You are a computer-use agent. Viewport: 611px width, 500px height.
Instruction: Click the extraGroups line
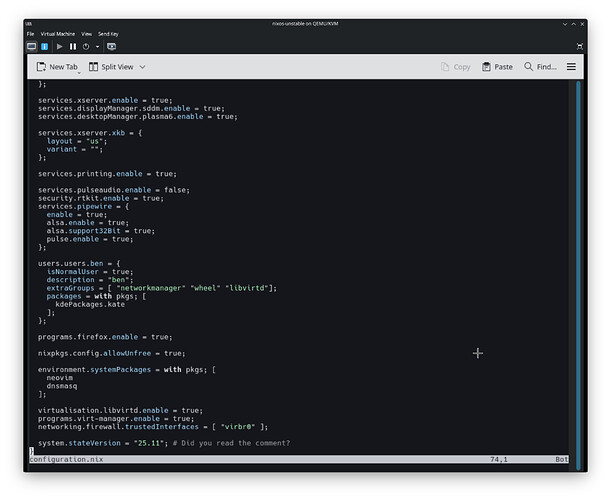pos(162,288)
